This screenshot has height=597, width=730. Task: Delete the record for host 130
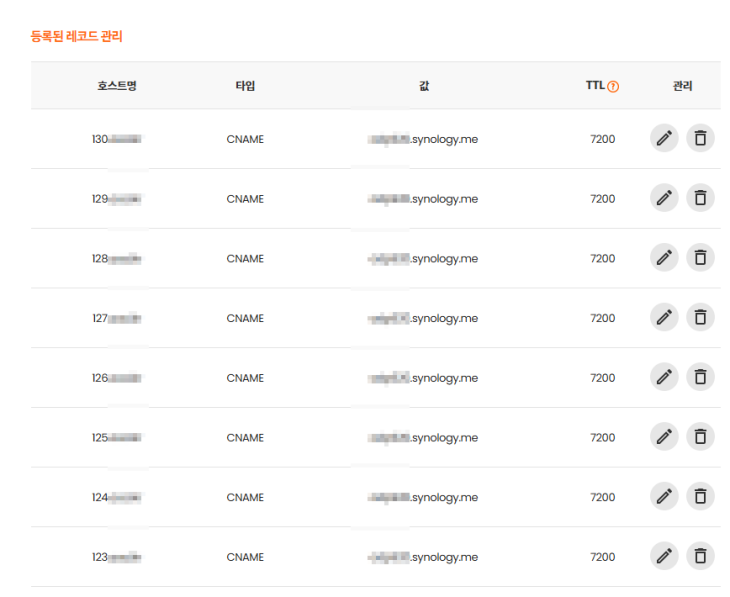(x=700, y=138)
